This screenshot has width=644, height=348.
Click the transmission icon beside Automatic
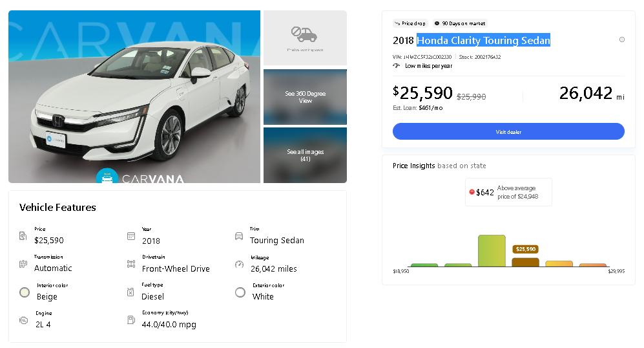point(23,264)
